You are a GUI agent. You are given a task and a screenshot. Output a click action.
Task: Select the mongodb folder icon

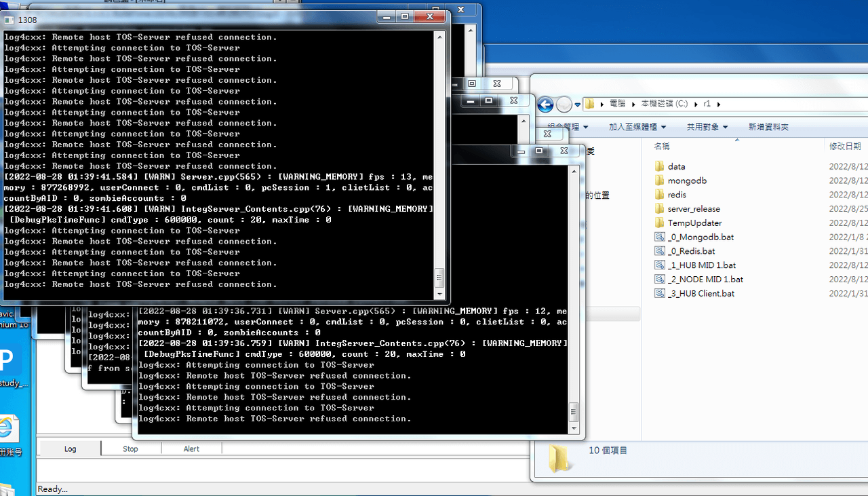(660, 180)
